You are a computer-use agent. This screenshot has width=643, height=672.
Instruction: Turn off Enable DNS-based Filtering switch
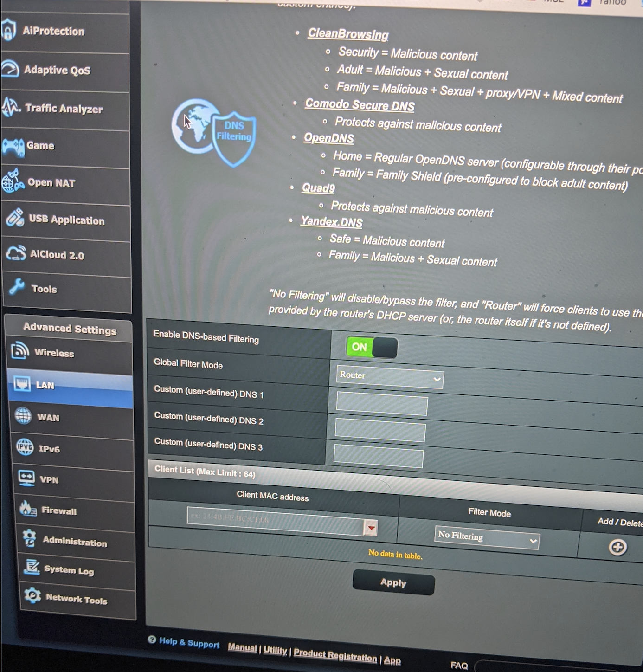[372, 347]
